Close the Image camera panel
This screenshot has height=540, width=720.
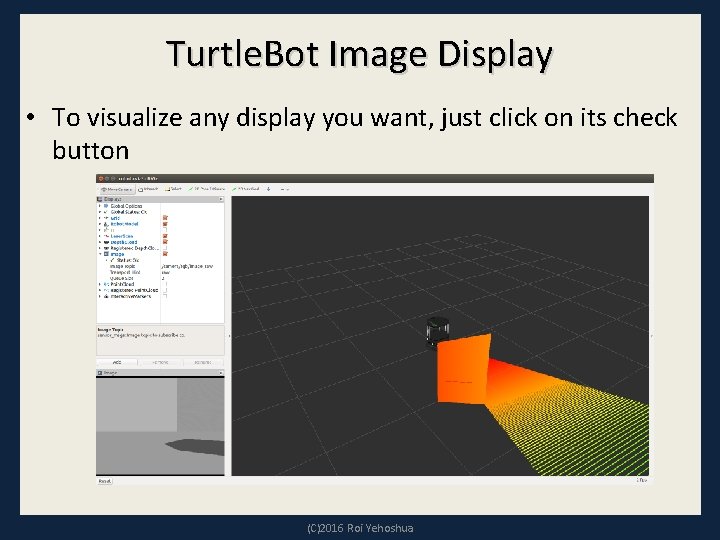pyautogui.click(x=221, y=373)
